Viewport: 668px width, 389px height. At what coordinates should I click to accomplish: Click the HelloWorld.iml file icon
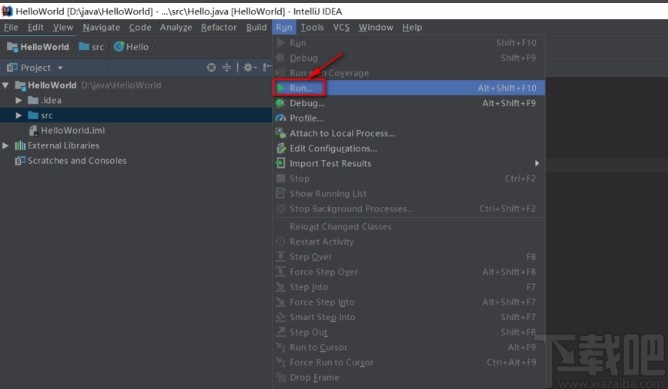pyautogui.click(x=33, y=130)
